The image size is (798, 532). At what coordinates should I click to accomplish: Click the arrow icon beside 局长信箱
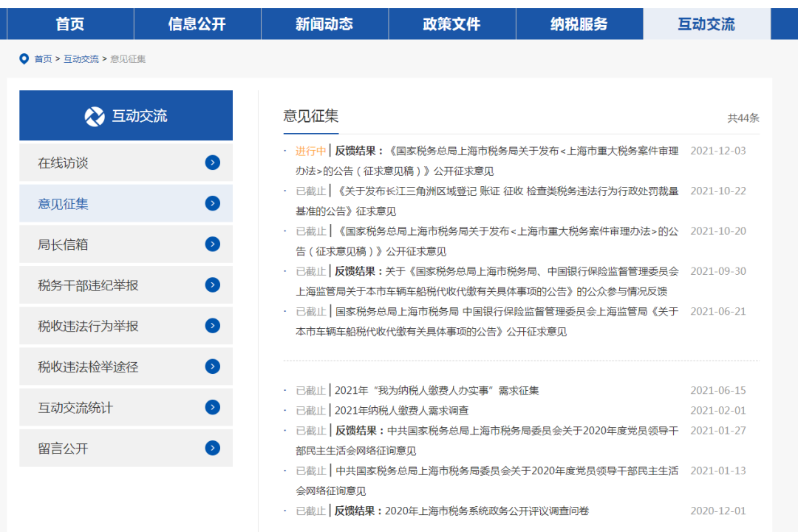point(213,245)
